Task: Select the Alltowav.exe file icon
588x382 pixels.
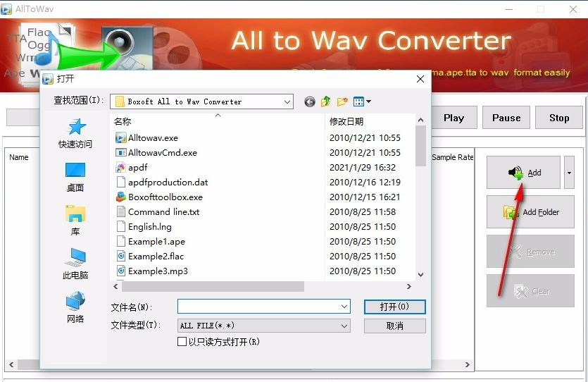Action: (x=120, y=137)
